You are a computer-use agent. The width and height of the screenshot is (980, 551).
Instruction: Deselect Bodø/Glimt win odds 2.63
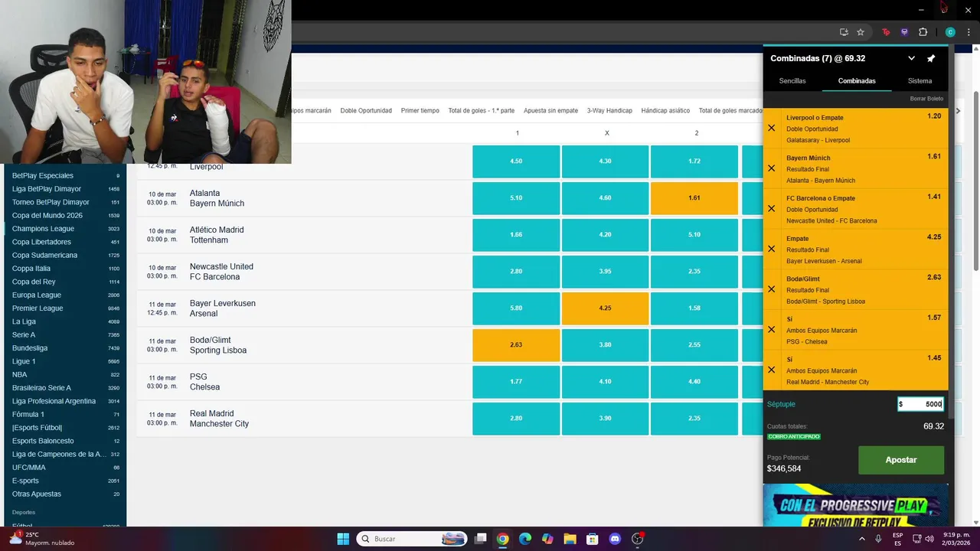516,345
